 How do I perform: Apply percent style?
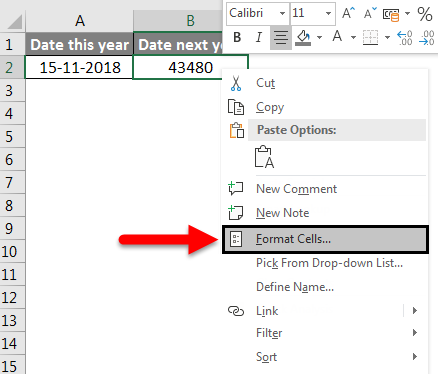pos(425,14)
